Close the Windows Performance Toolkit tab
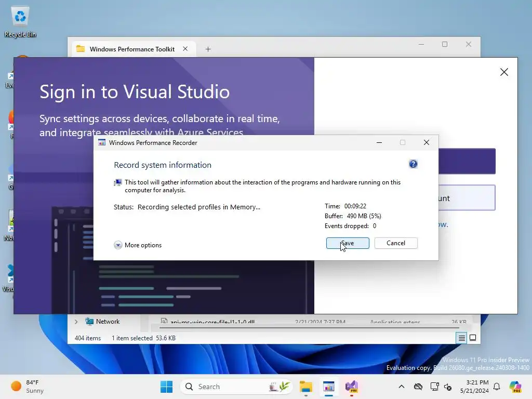Image resolution: width=532 pixels, height=399 pixels. click(x=185, y=49)
